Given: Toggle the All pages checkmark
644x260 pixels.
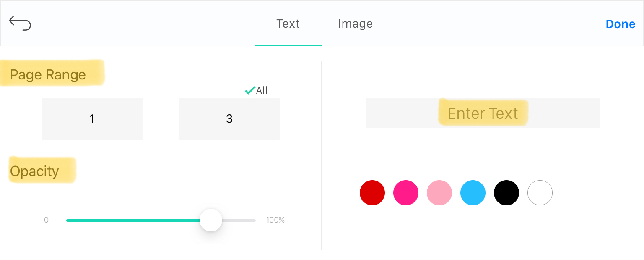Looking at the screenshot, I should 256,90.
